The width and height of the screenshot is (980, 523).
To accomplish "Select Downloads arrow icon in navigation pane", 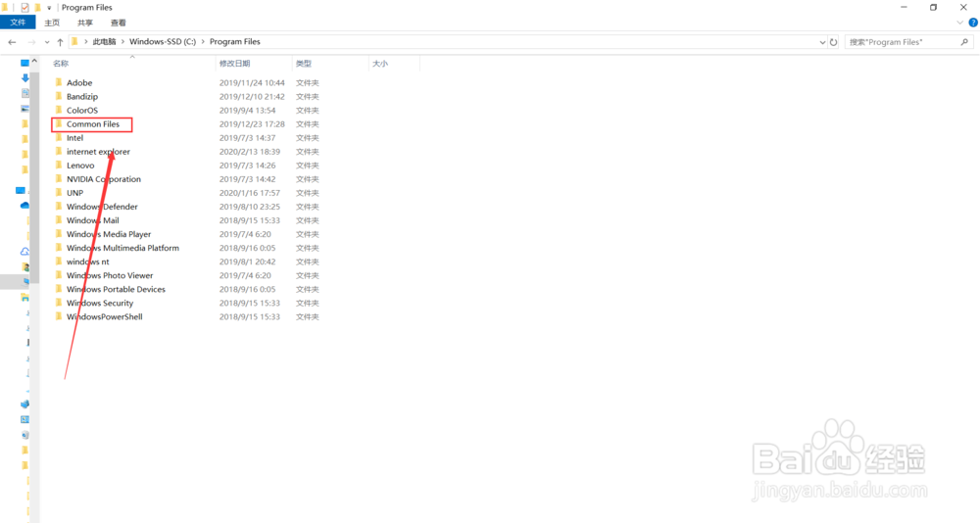I will coord(25,78).
